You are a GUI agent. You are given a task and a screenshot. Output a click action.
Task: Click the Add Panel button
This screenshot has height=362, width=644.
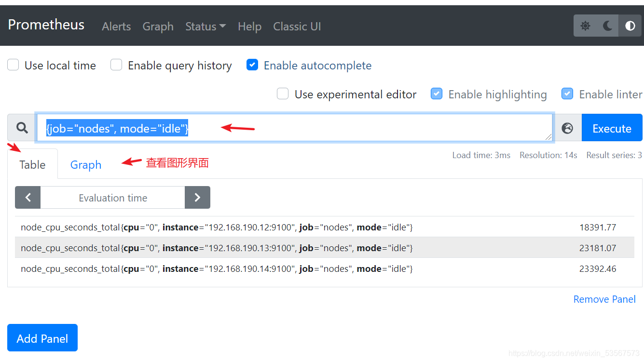(x=42, y=338)
